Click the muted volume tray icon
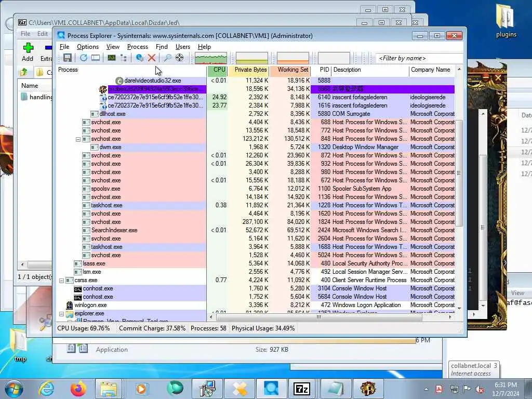Viewport: 532px width, 399px height. (x=480, y=389)
